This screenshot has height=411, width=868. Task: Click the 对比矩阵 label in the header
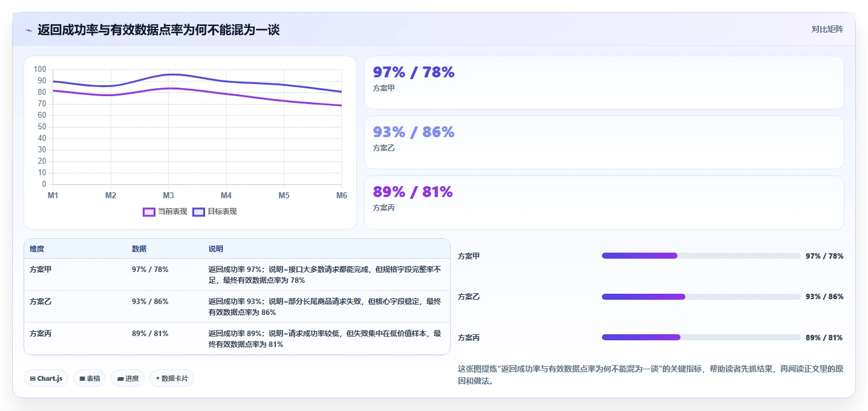point(827,29)
